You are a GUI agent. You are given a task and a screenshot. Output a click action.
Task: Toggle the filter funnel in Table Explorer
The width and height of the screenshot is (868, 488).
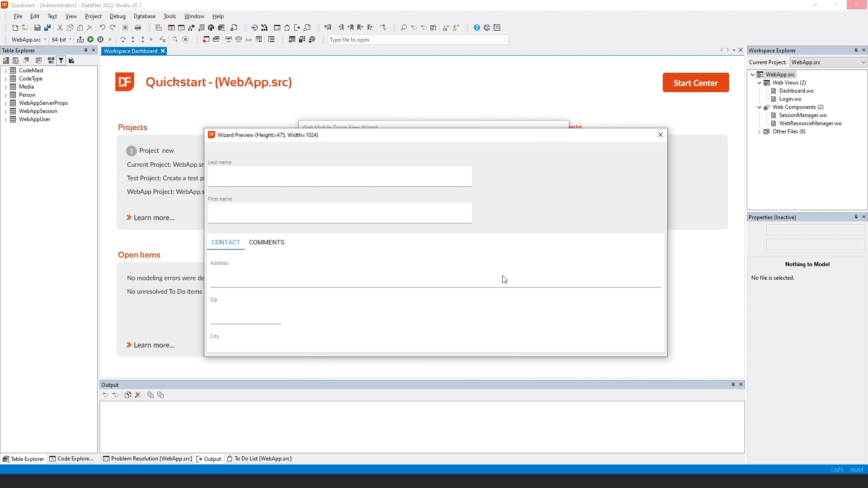[x=61, y=61]
